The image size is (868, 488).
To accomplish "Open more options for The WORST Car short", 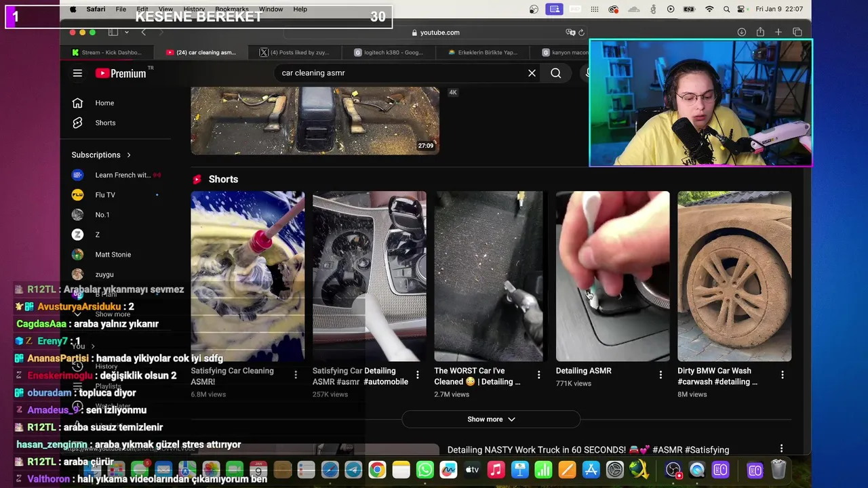I will pyautogui.click(x=539, y=375).
